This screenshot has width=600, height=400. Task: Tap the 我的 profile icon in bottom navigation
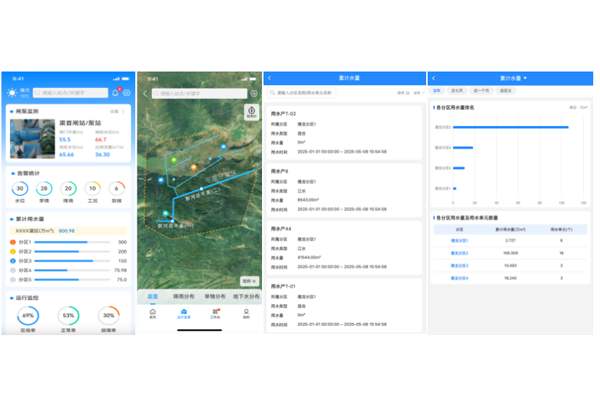click(246, 313)
